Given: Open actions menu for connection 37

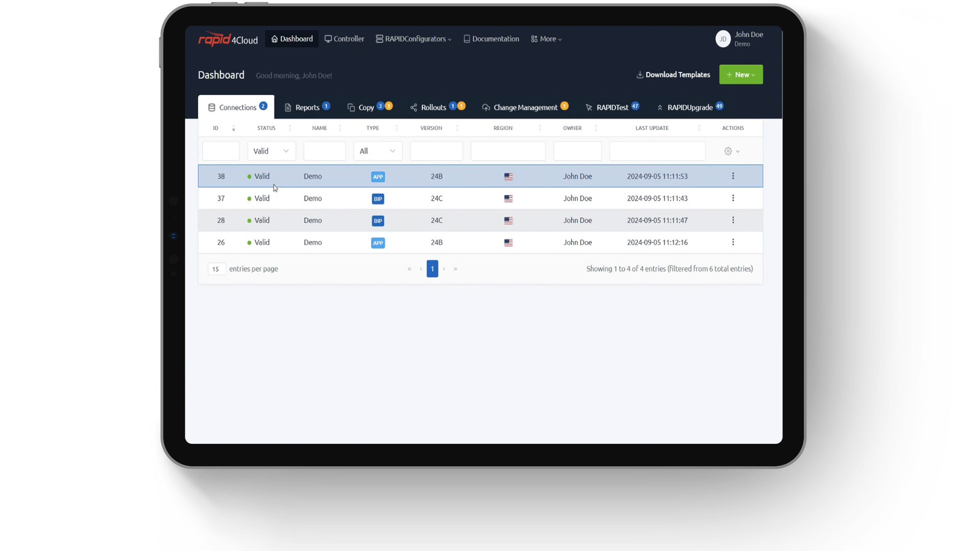Looking at the screenshot, I should pyautogui.click(x=733, y=198).
